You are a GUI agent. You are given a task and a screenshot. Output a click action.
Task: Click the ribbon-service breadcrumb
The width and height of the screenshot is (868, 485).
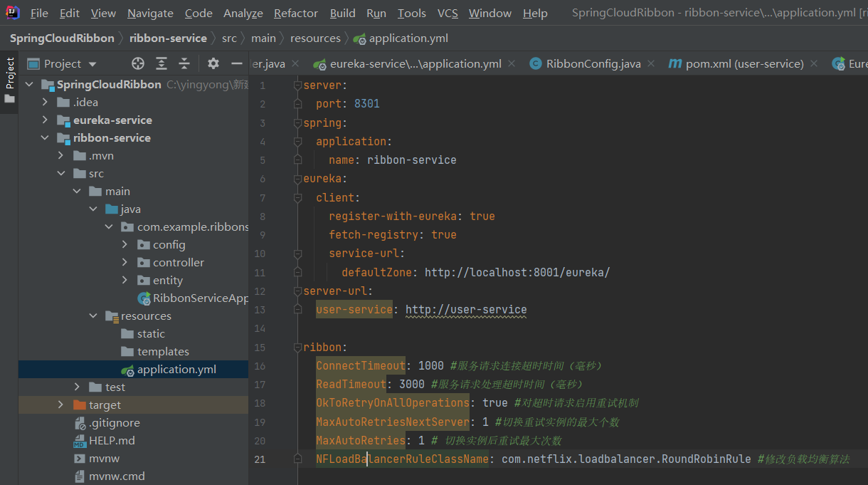click(x=168, y=38)
